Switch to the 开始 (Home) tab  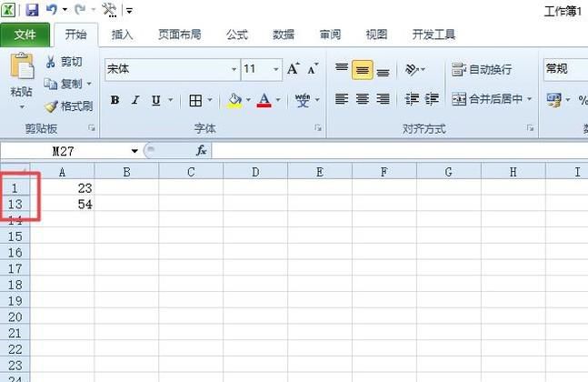point(75,35)
